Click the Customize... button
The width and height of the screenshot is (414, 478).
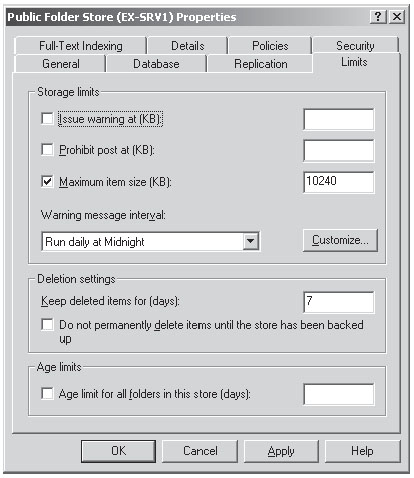(340, 240)
